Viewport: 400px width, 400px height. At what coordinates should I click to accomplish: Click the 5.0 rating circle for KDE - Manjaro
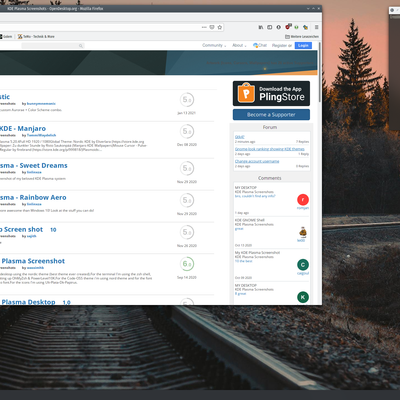tap(187, 131)
